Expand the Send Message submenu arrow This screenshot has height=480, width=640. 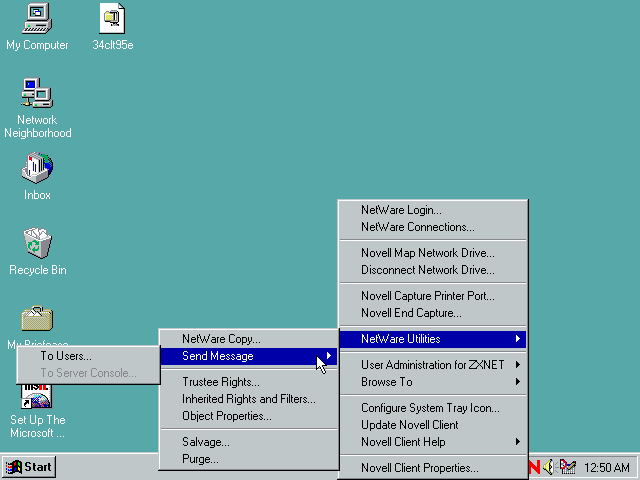[329, 356]
